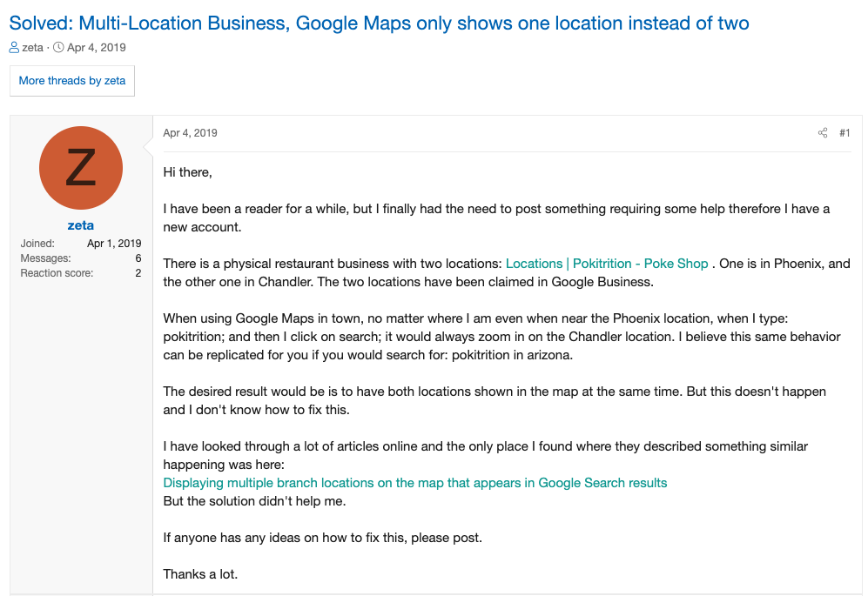The image size is (868, 596).
Task: Click the thread start date under title
Action: pyautogui.click(x=96, y=48)
